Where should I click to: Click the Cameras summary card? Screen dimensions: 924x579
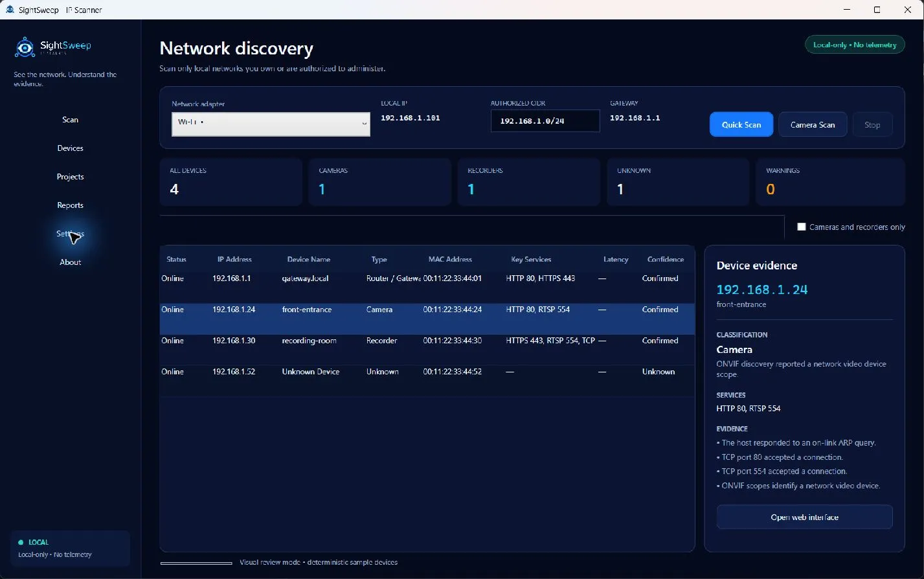coord(379,182)
